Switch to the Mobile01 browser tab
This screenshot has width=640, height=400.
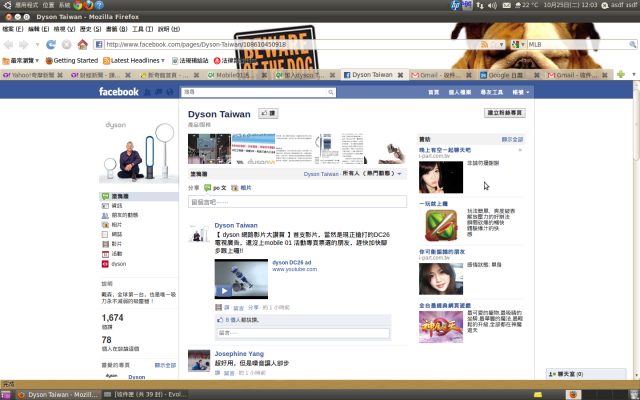[237, 75]
